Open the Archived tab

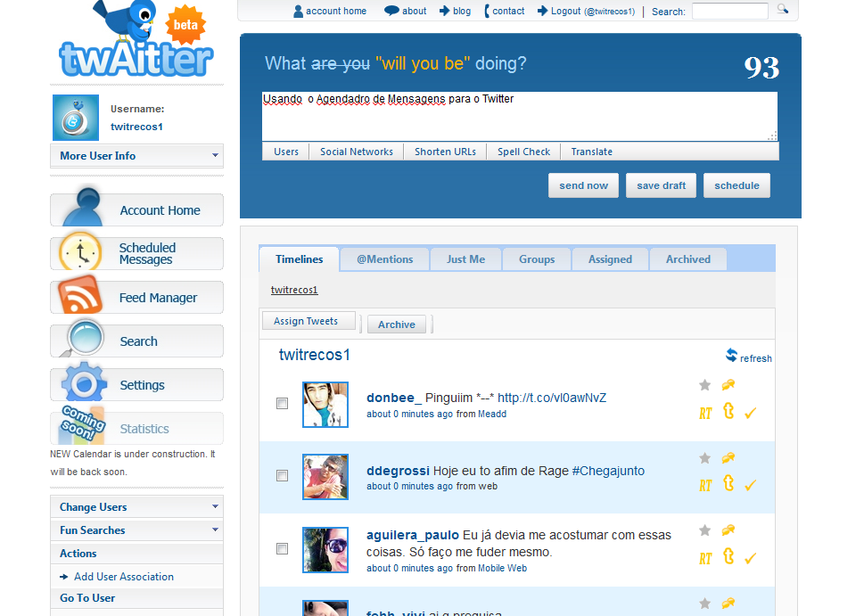pos(687,259)
